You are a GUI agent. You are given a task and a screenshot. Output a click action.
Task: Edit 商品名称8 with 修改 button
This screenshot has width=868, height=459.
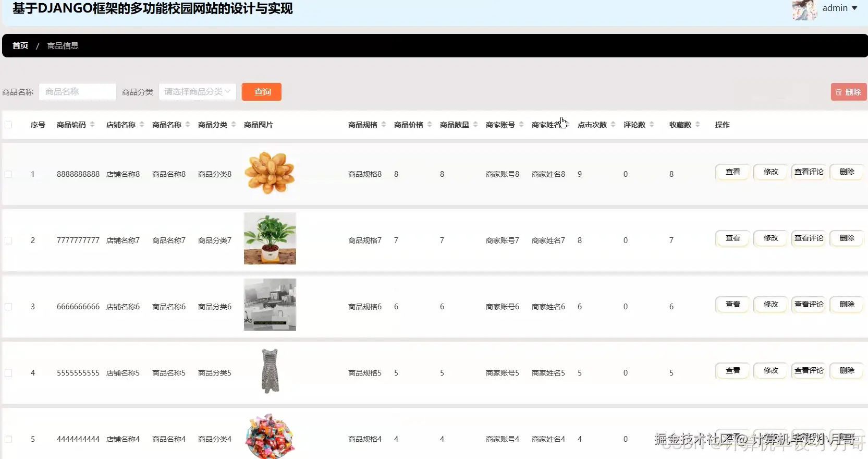point(771,172)
